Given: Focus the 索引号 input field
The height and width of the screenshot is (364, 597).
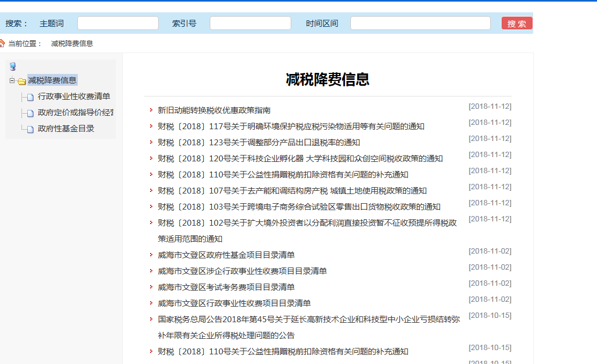Looking at the screenshot, I should point(250,23).
